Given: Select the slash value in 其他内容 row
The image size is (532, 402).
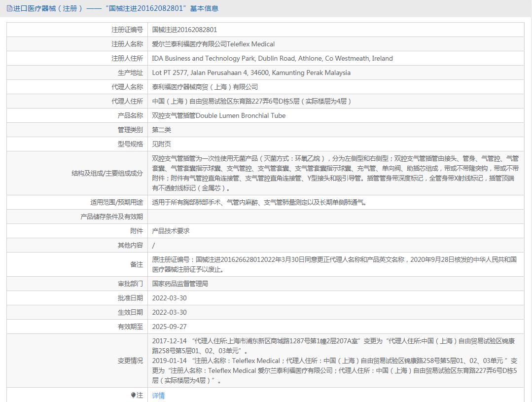Looking at the screenshot, I should 153,245.
